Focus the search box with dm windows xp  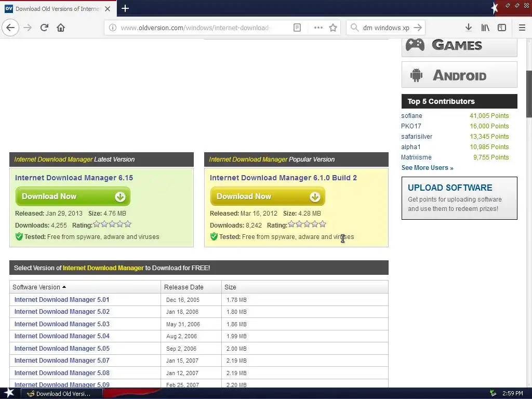386,28
